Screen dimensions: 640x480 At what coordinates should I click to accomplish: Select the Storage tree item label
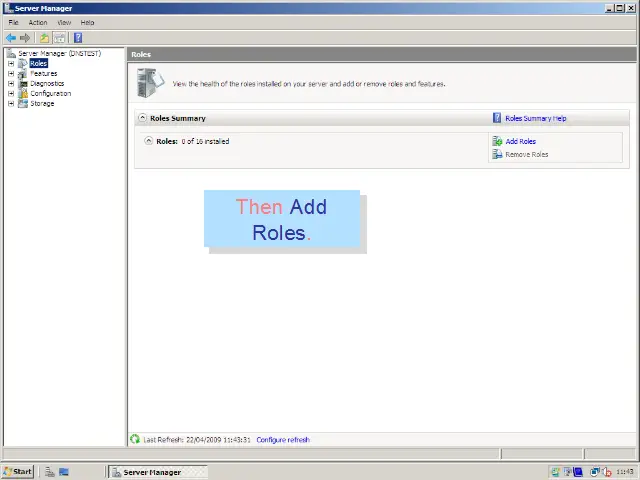pyautogui.click(x=42, y=103)
